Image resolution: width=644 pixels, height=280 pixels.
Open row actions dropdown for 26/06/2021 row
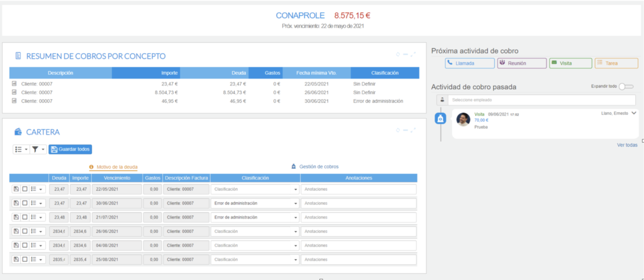pos(37,231)
